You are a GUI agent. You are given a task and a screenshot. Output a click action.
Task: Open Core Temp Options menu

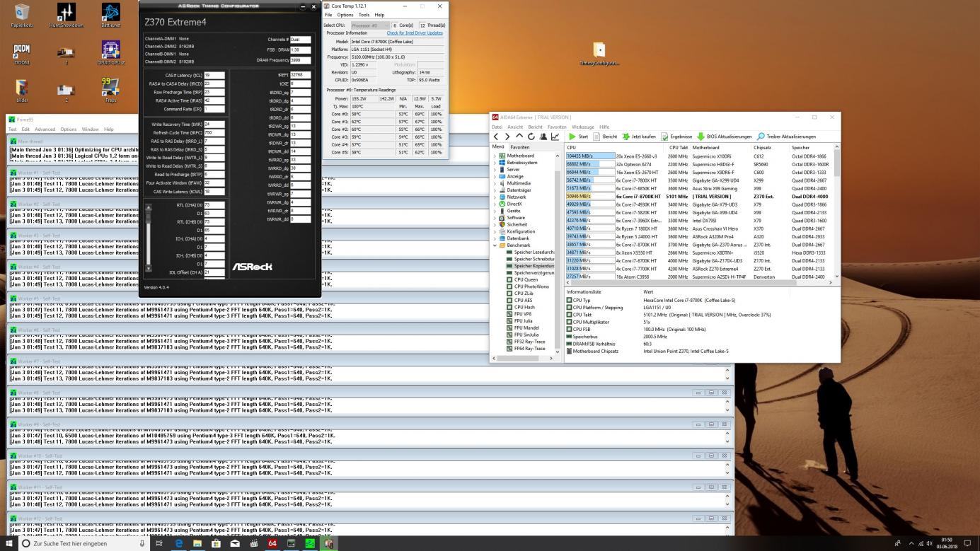pos(345,15)
